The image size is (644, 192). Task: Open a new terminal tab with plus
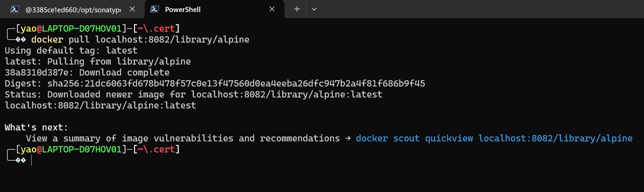click(297, 9)
